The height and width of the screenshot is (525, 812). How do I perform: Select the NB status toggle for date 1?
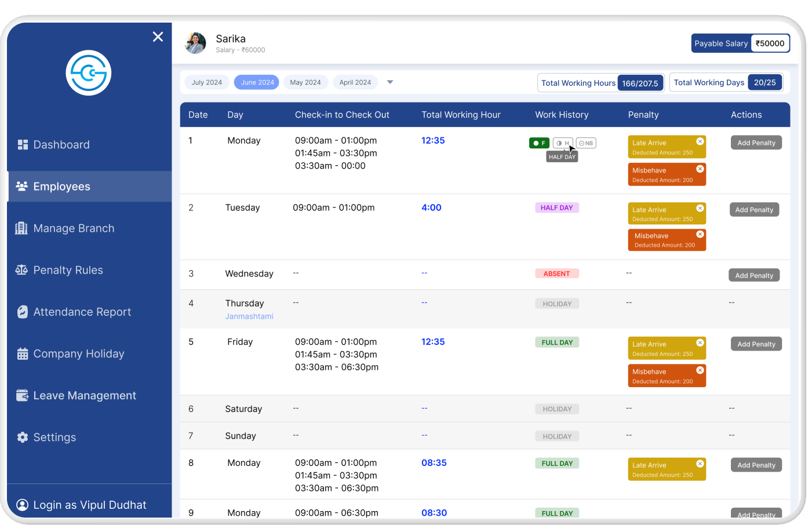coord(586,143)
